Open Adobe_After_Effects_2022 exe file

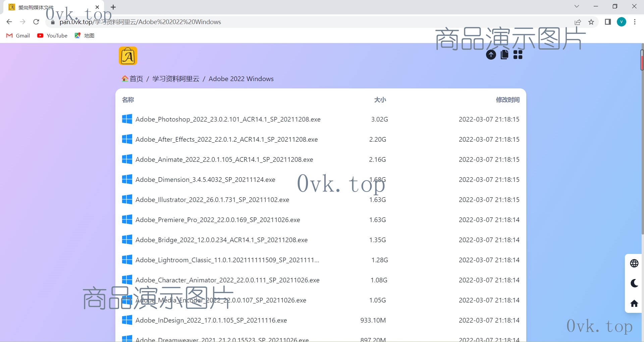tap(227, 139)
